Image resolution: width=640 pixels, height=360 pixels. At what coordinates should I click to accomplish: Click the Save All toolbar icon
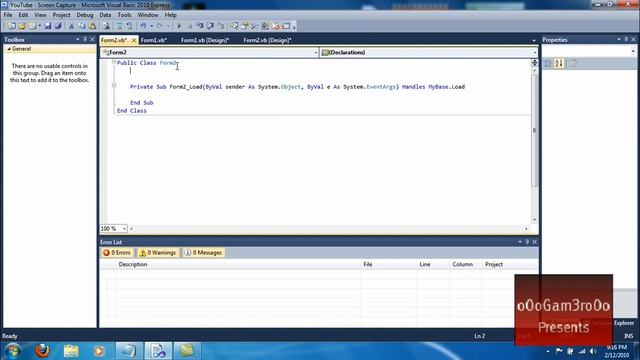click(58, 26)
